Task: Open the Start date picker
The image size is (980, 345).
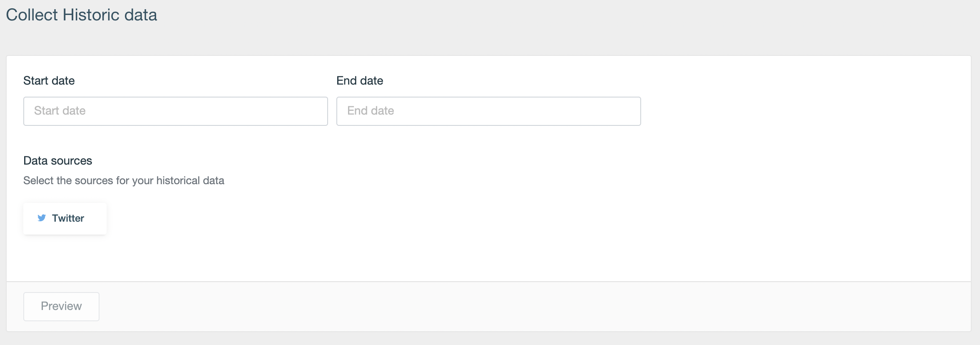Action: point(176,111)
